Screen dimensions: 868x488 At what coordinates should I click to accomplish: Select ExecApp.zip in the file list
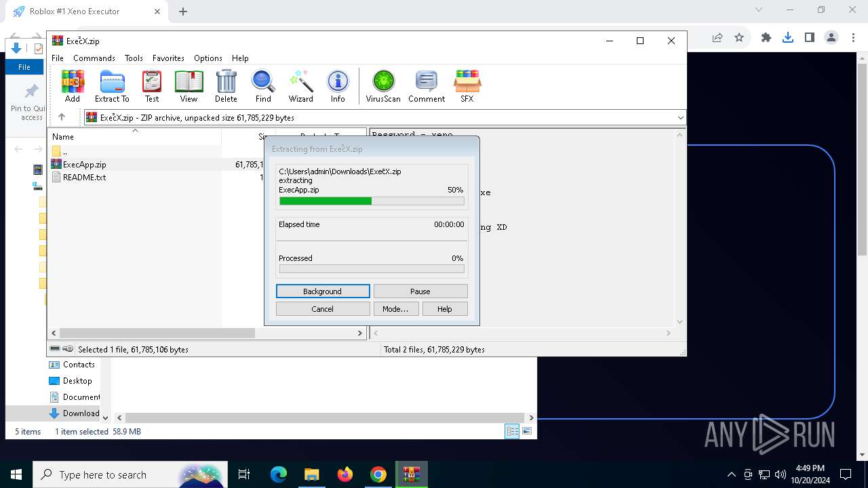(x=84, y=165)
